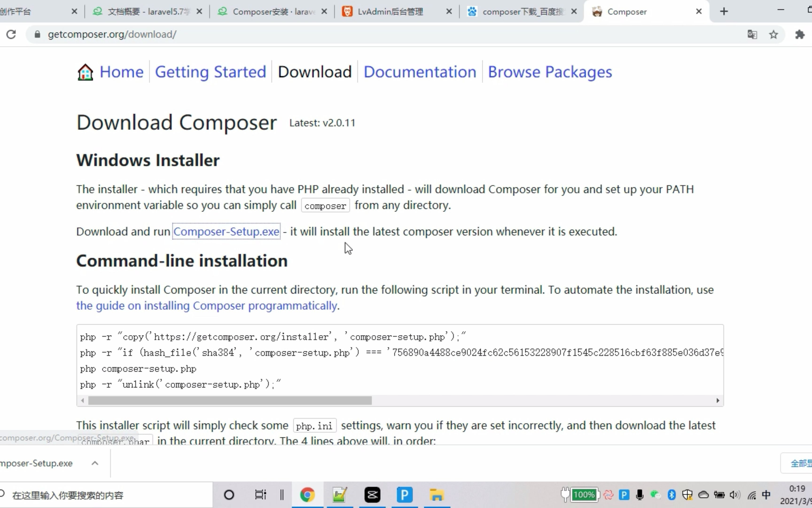Click the Composer home house icon
Viewport: 812px width, 508px height.
pyautogui.click(x=85, y=72)
